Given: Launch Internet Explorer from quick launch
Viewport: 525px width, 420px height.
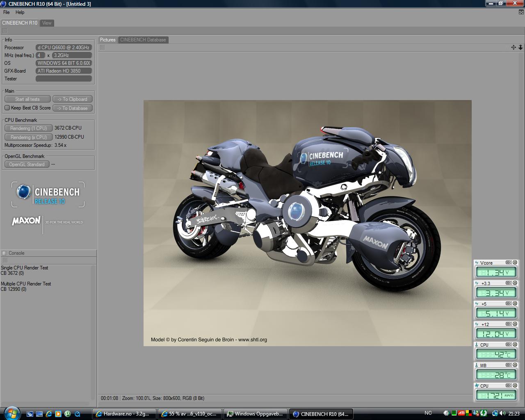Looking at the screenshot, I should click(x=49, y=414).
